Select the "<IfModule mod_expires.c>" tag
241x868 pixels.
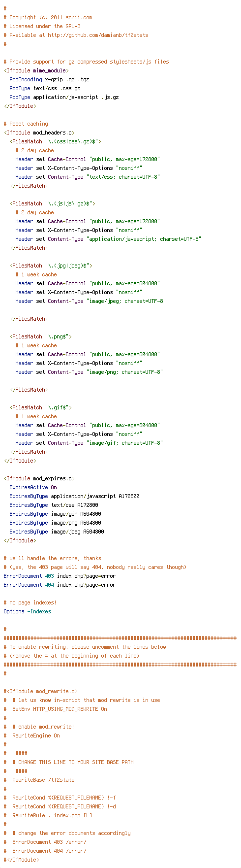[x=39, y=478]
